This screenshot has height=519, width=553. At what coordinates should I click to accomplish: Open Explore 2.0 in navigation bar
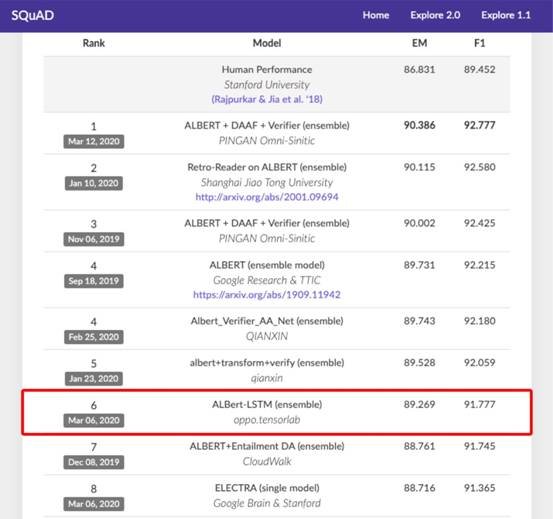pos(435,15)
